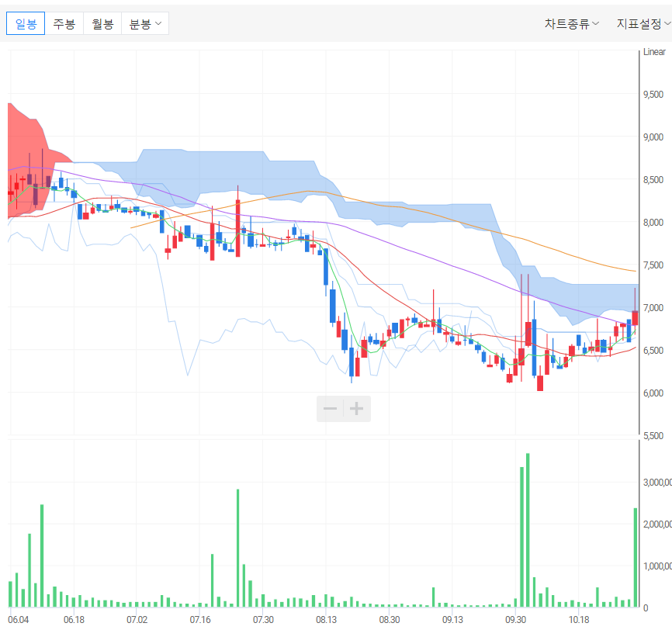672x630 pixels.
Task: Click the 9,000 price axis label
Action: (653, 137)
